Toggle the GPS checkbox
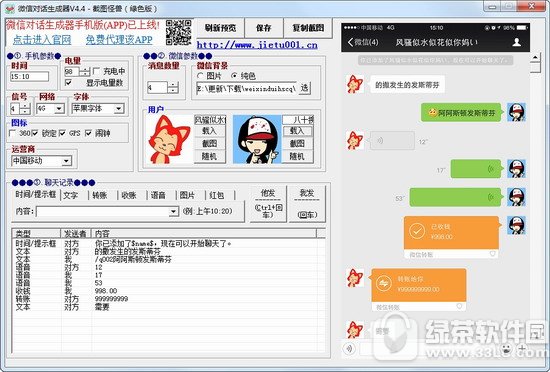The height and width of the screenshot is (372, 550). click(x=62, y=133)
